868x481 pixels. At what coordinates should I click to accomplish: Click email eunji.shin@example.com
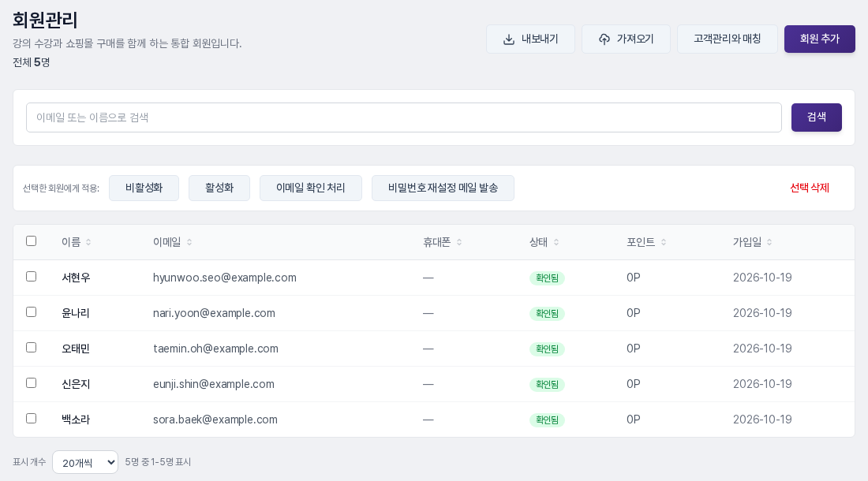[214, 384]
